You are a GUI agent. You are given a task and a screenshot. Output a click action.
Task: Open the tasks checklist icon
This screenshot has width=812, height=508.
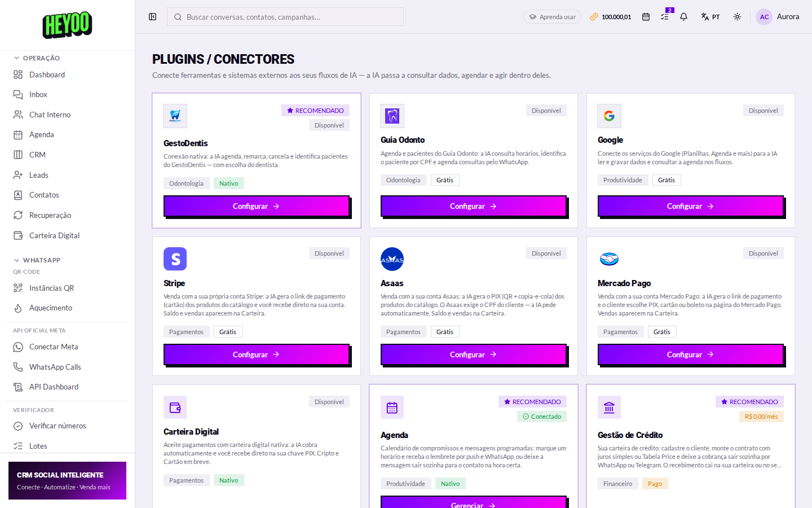point(665,17)
